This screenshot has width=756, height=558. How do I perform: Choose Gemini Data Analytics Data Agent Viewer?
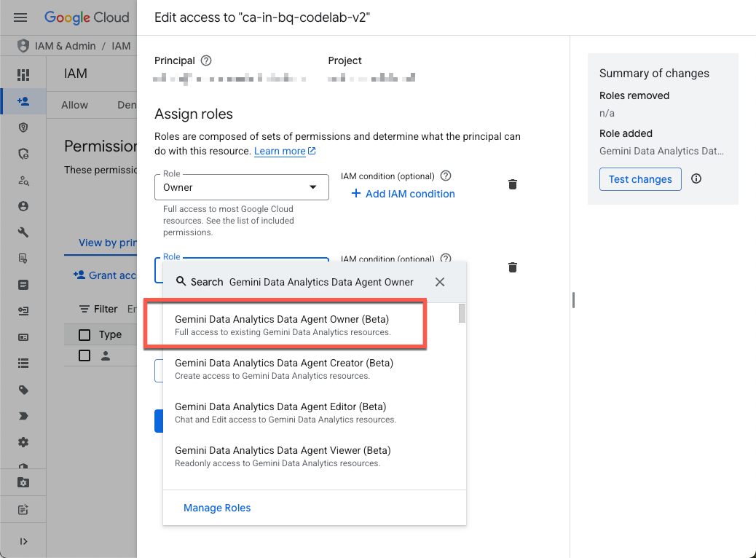pos(283,456)
